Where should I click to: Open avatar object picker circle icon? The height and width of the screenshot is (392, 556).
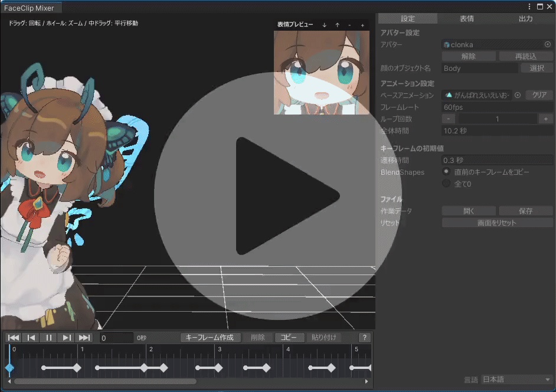click(548, 44)
